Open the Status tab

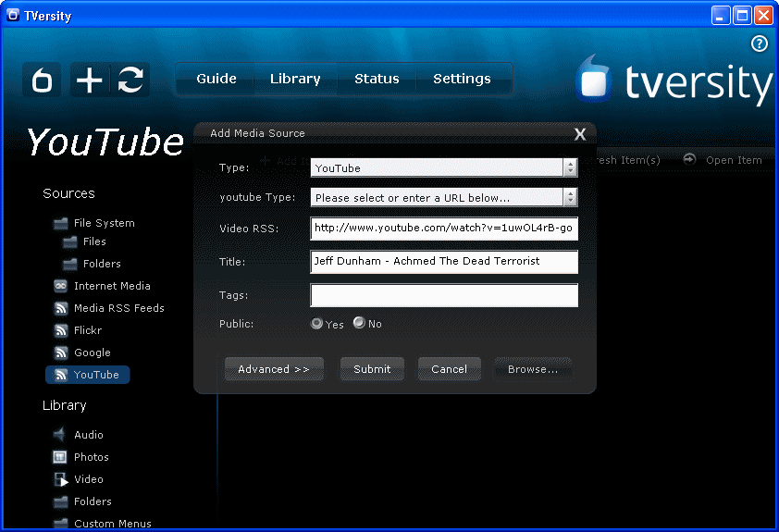pyautogui.click(x=377, y=79)
